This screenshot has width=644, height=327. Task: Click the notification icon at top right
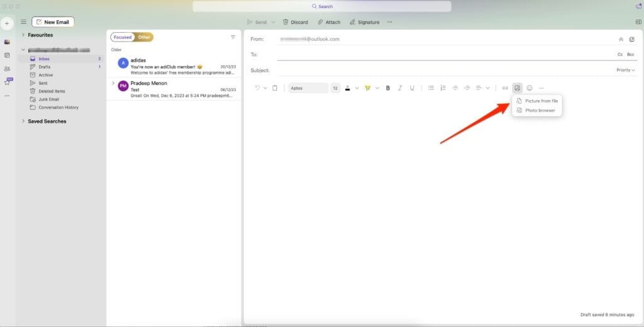(x=639, y=6)
